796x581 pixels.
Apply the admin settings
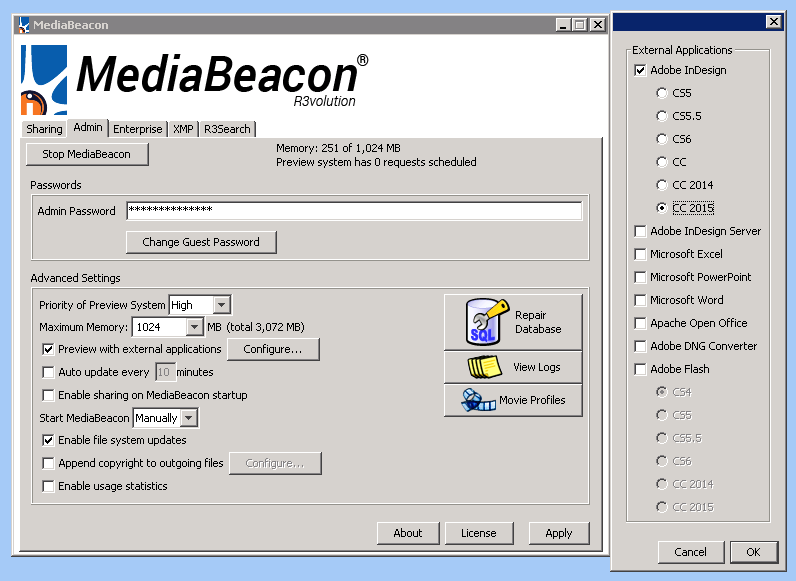559,533
